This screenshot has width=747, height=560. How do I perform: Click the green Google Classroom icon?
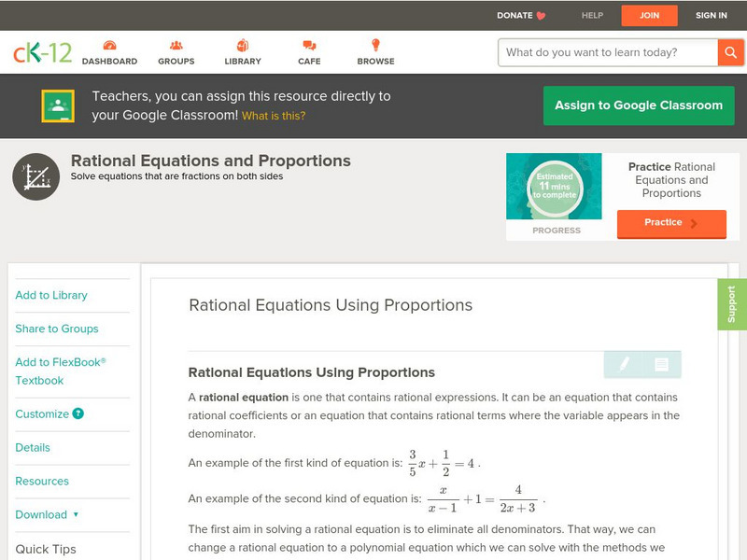coord(56,105)
